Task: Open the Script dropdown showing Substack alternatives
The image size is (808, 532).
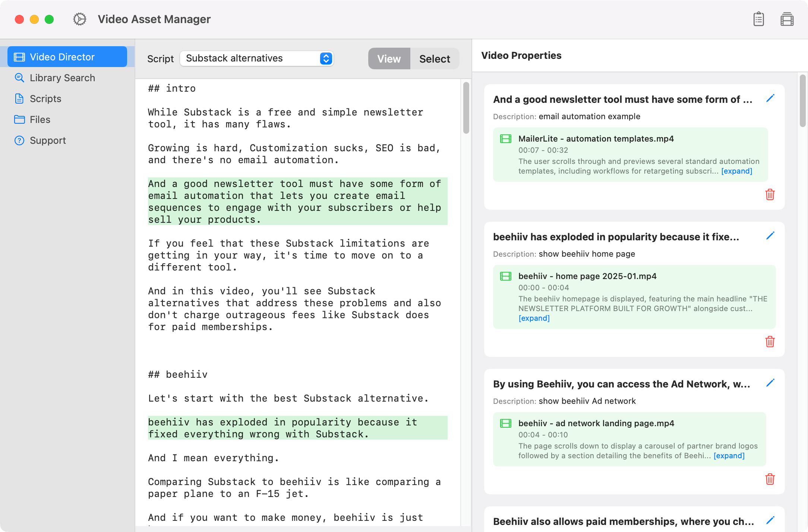Action: tap(257, 58)
